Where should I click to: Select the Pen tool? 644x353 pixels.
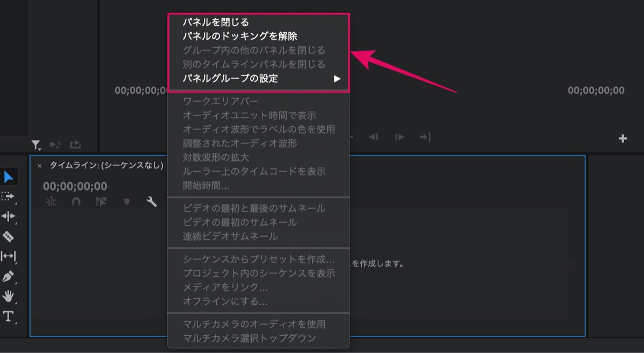[8, 277]
